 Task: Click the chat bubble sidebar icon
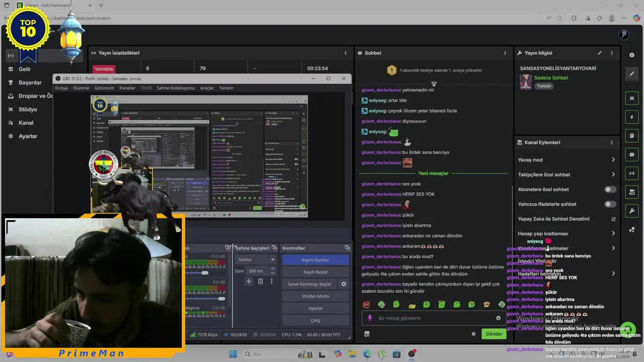[632, 154]
